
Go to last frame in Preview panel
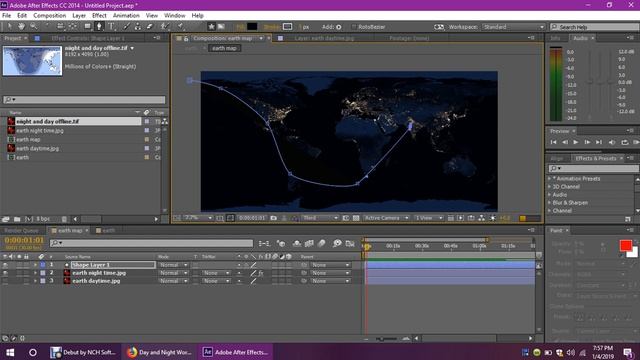click(x=599, y=142)
